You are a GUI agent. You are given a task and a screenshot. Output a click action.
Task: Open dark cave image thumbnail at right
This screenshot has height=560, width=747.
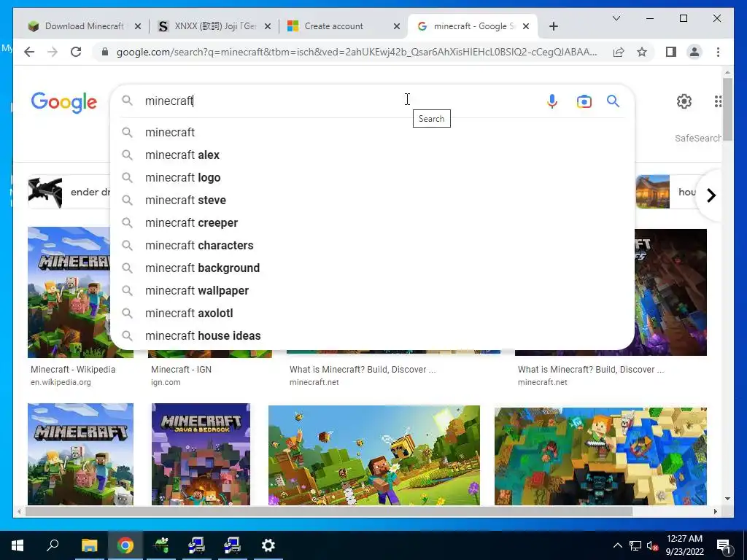point(671,292)
